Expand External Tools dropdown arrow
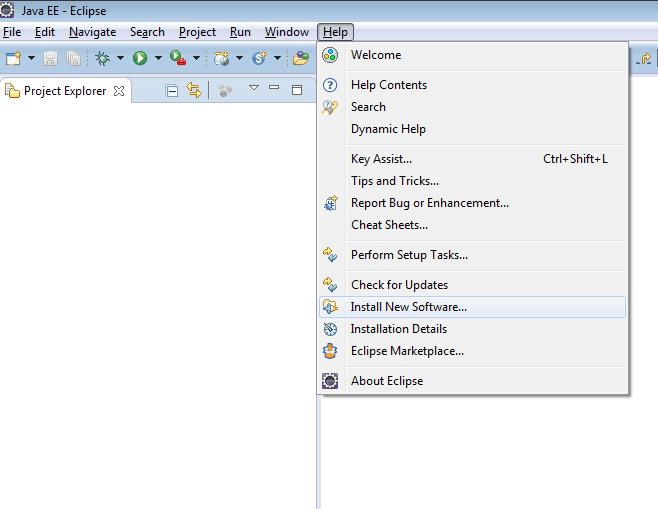The width and height of the screenshot is (658, 509). click(196, 58)
